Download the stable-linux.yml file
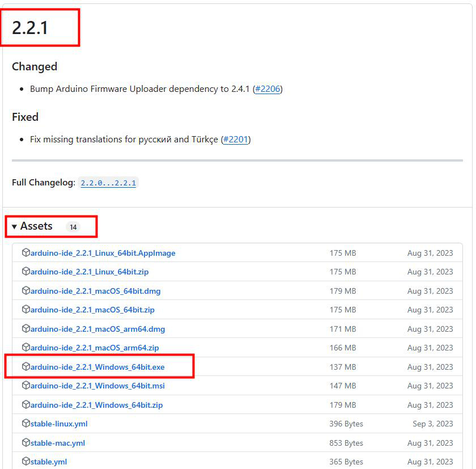This screenshot has width=476, height=469. click(59, 424)
